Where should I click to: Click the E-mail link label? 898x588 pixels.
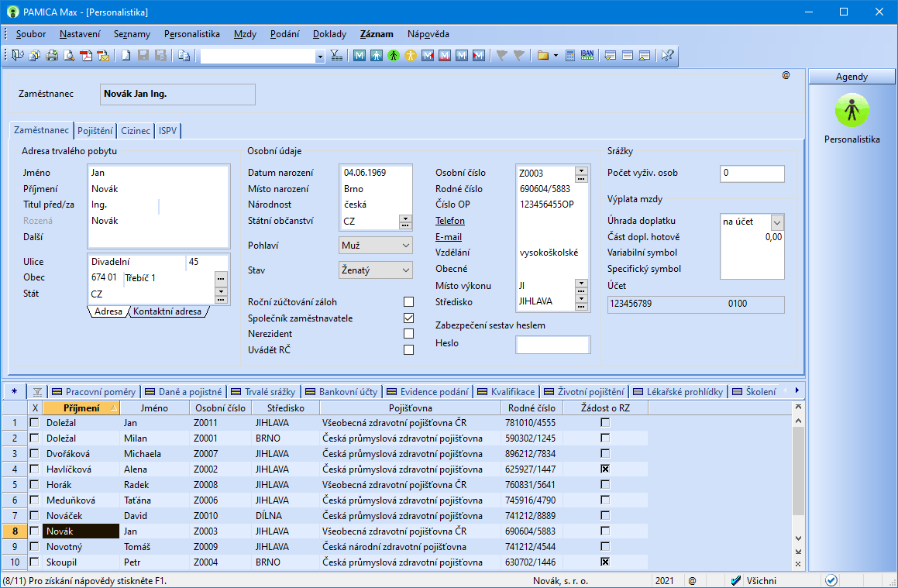coord(449,237)
